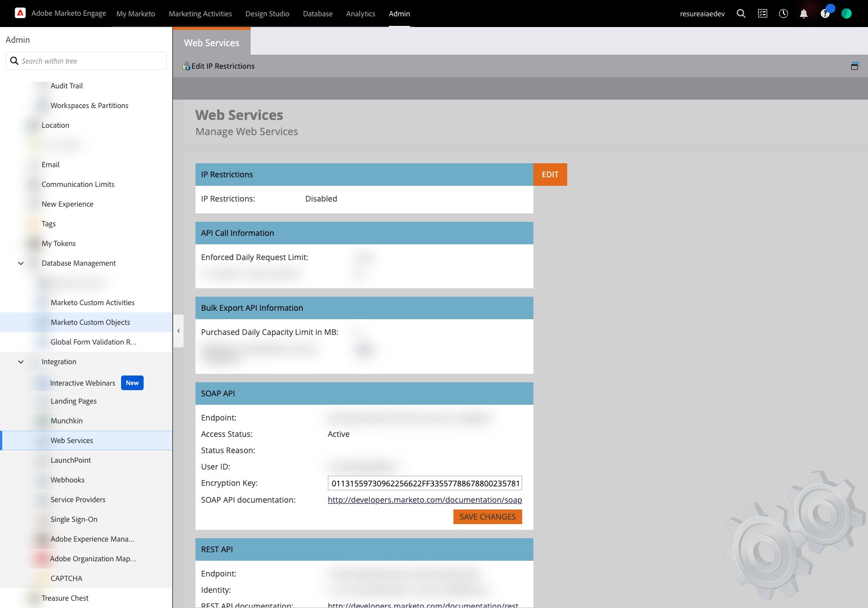This screenshot has width=868, height=608.
Task: Open Adobe Experience Manager item
Action: click(92, 539)
